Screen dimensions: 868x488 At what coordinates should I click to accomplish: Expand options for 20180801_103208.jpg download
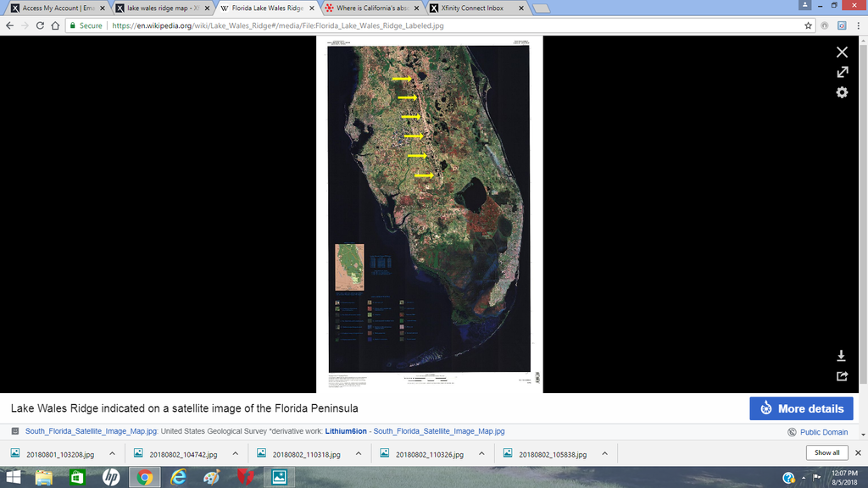click(113, 453)
